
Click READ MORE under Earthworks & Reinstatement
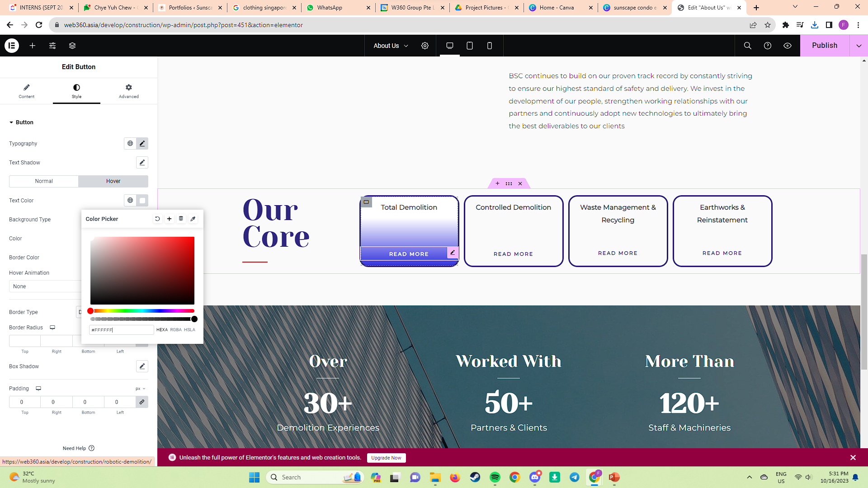coord(722,253)
